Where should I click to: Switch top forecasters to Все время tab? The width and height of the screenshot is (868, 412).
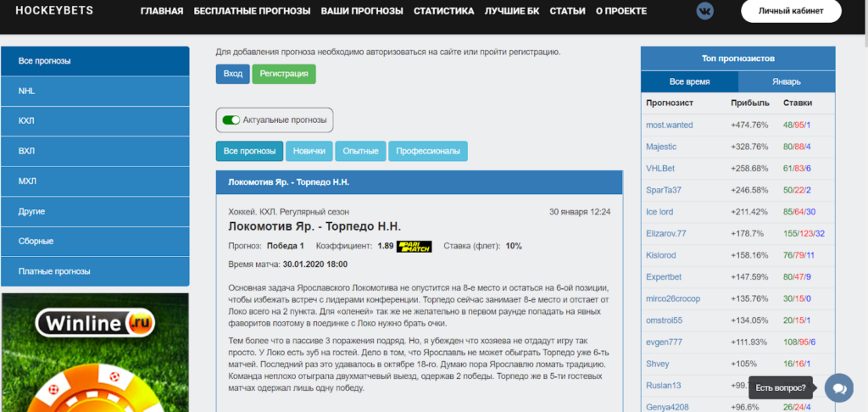(x=689, y=81)
